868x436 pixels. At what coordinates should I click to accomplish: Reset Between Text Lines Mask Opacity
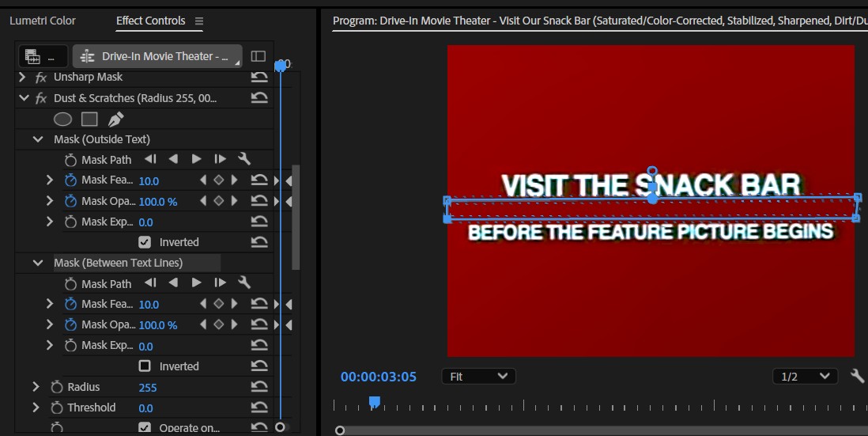tap(259, 324)
